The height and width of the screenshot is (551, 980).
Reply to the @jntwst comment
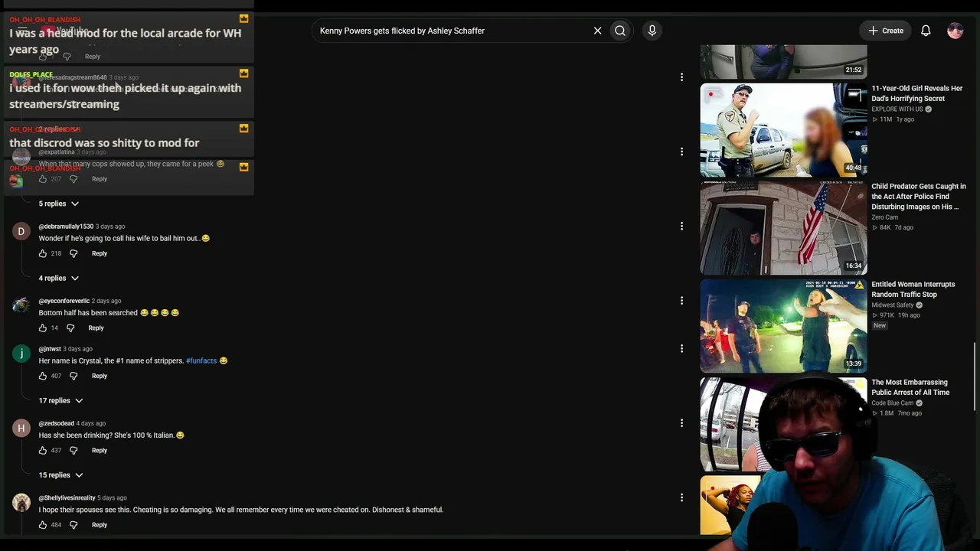(x=100, y=376)
